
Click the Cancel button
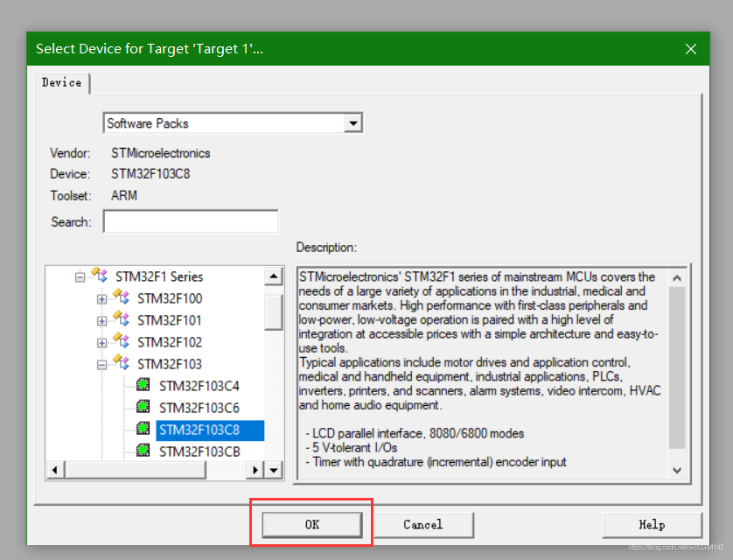click(x=423, y=524)
